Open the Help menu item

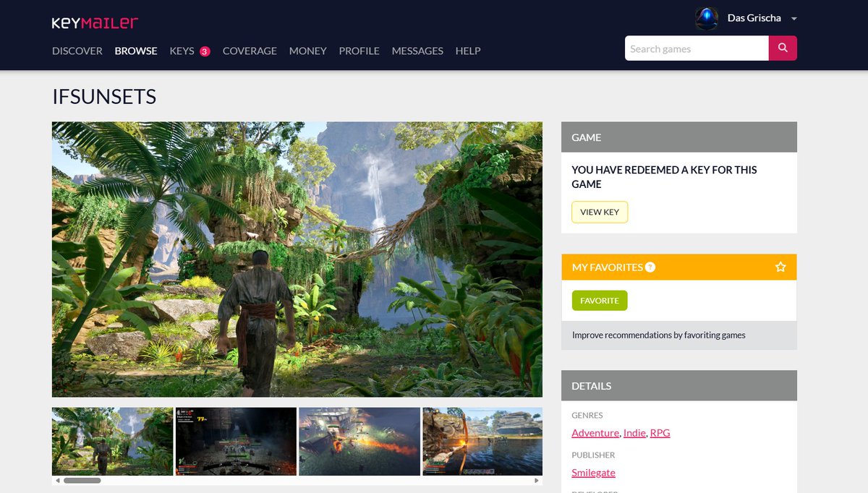click(x=468, y=51)
